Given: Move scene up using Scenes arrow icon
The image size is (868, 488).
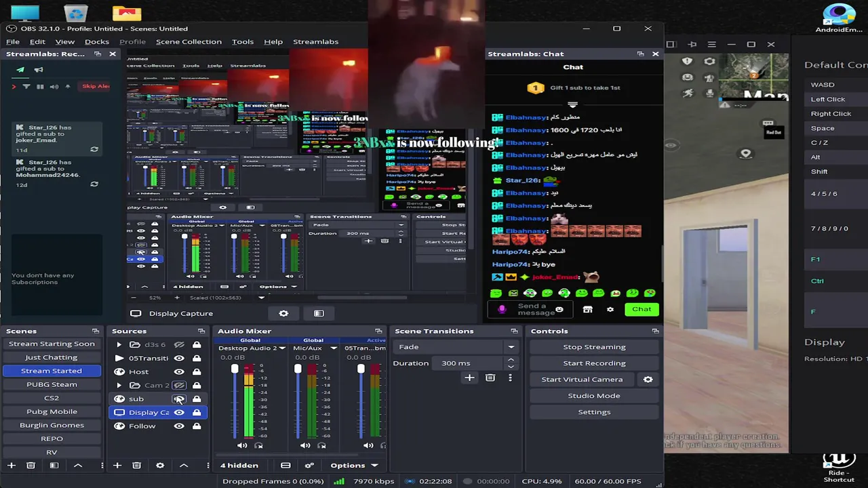Looking at the screenshot, I should pos(77,466).
